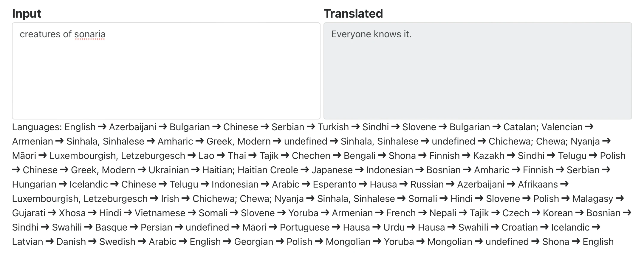Click "Ukrainian" in the language chain
The image size is (644, 264).
coord(169,170)
